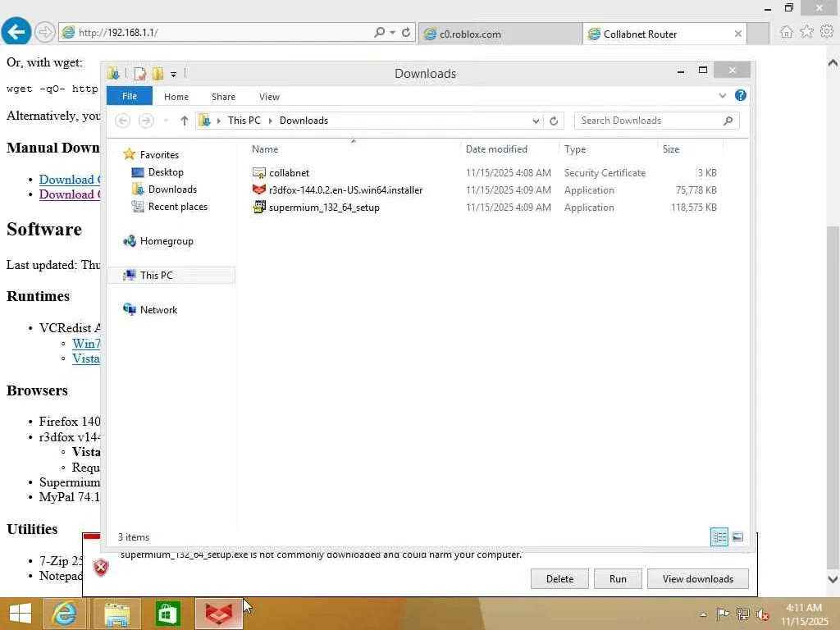Open the previous locations dropdown in the Explorer address bar
This screenshot has height=630, width=840.
click(x=536, y=121)
